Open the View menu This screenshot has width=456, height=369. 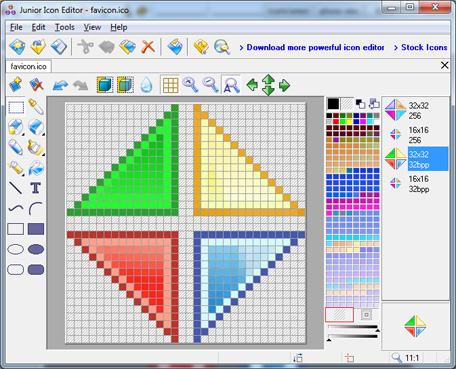(x=92, y=27)
